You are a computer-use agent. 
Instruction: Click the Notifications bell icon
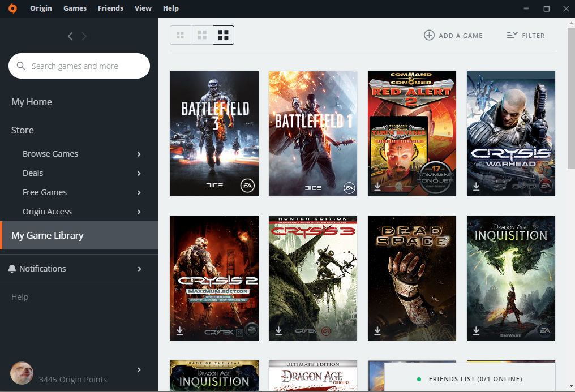pos(12,269)
